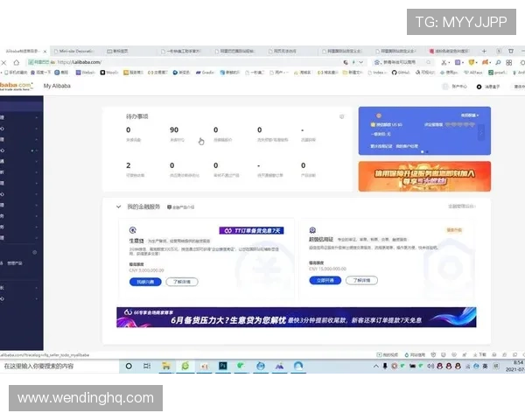The width and height of the screenshot is (525, 420).
Task: Open the Cortana circle on taskbar
Action: 129,366
